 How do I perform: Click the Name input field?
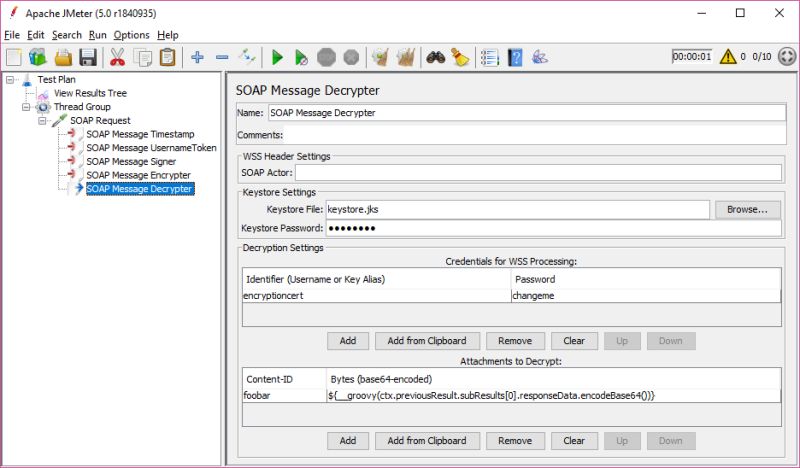point(527,113)
